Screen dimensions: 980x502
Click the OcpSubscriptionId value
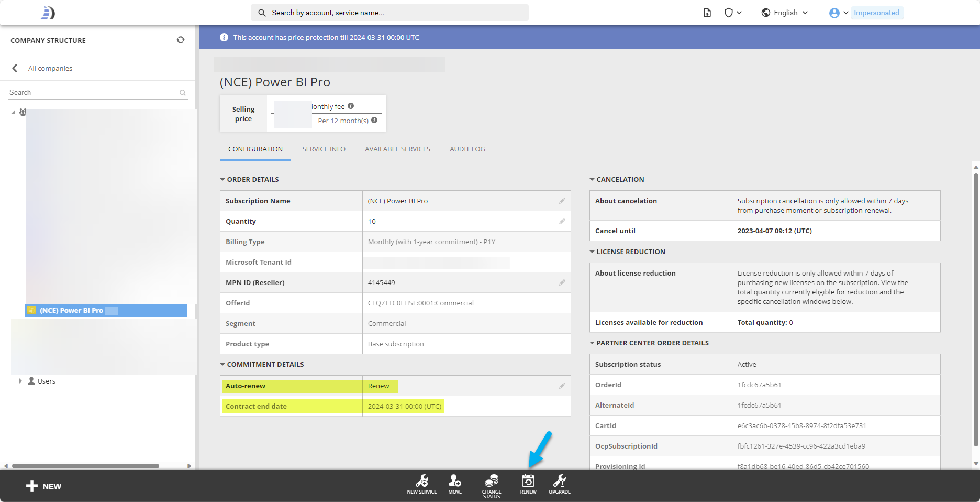(x=801, y=446)
